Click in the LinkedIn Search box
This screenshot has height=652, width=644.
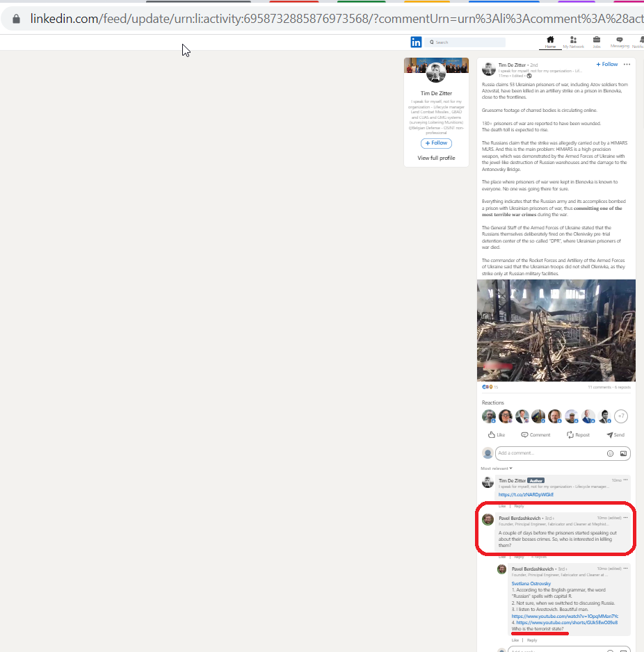tap(465, 42)
